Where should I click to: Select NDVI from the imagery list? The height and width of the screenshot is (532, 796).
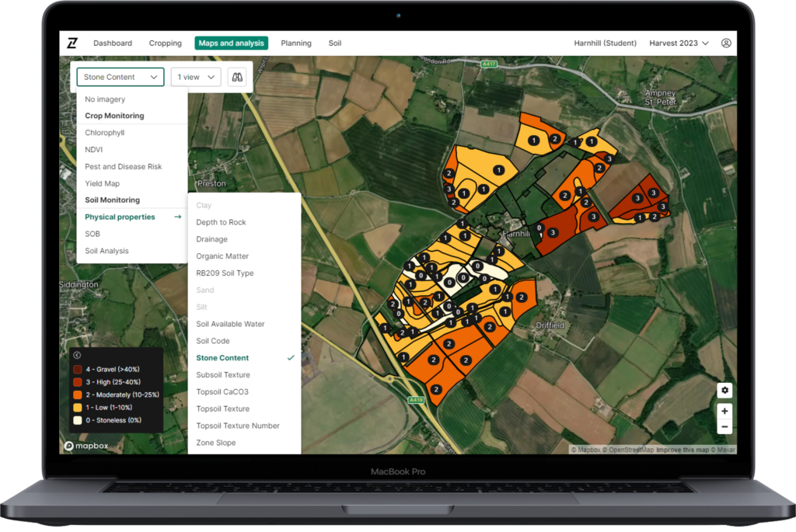(x=93, y=150)
